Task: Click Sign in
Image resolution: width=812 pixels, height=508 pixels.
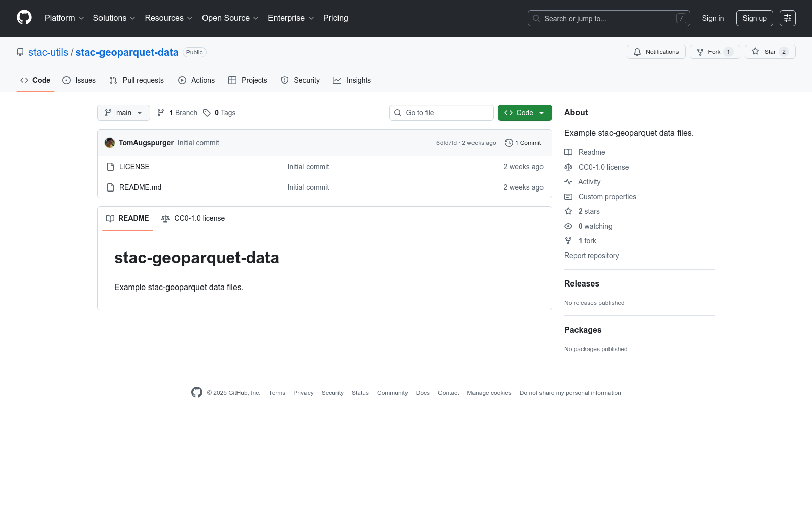Action: (x=713, y=18)
